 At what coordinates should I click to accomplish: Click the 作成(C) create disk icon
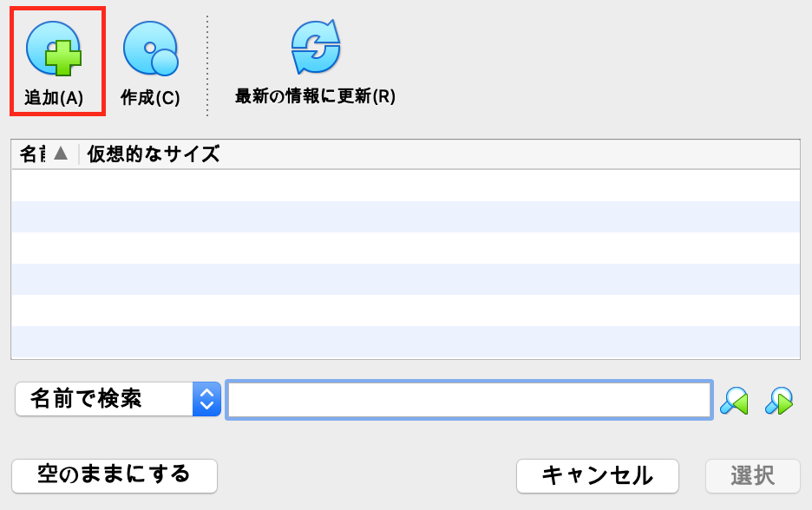[151, 49]
